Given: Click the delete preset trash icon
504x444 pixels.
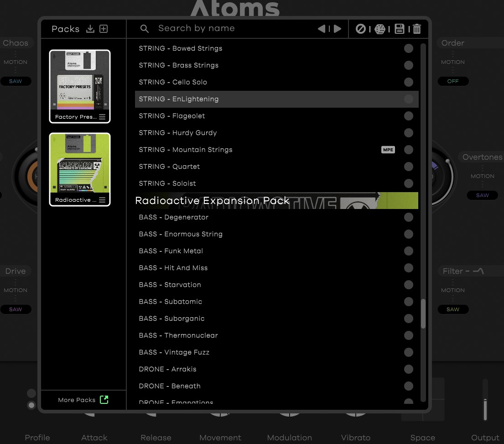Looking at the screenshot, I should (x=417, y=29).
